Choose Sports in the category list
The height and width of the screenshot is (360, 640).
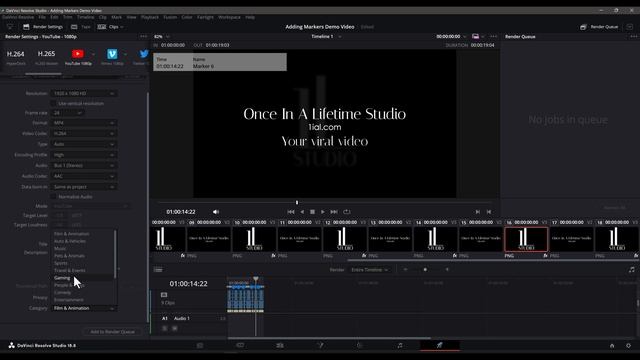click(83, 263)
